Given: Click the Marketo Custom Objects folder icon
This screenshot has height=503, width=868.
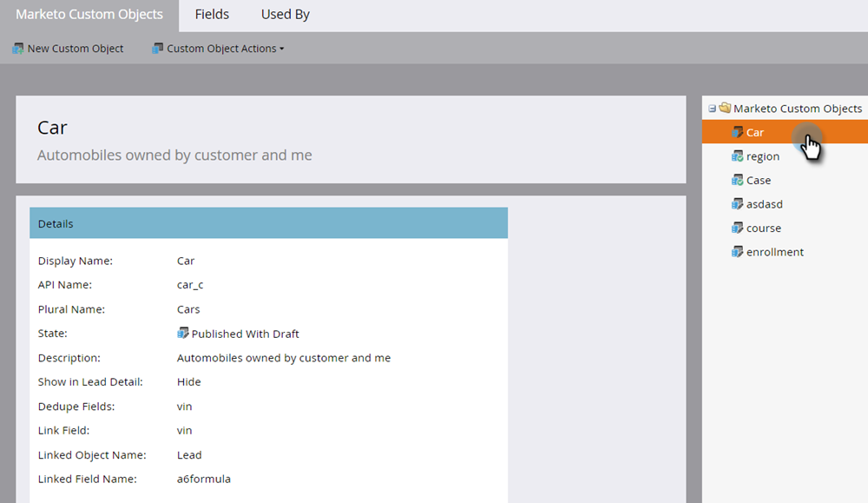Looking at the screenshot, I should [x=725, y=109].
